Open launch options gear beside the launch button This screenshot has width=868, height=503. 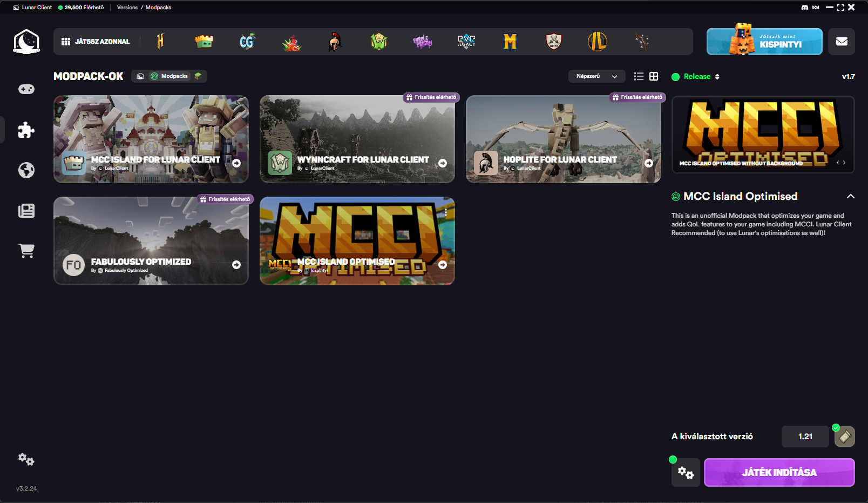[686, 473]
